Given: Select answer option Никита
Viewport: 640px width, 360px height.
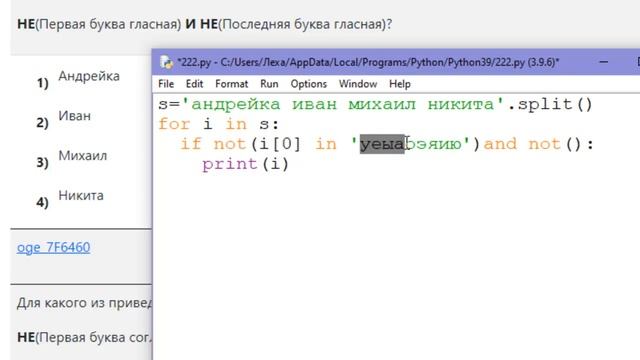Looking at the screenshot, I should click(81, 196).
